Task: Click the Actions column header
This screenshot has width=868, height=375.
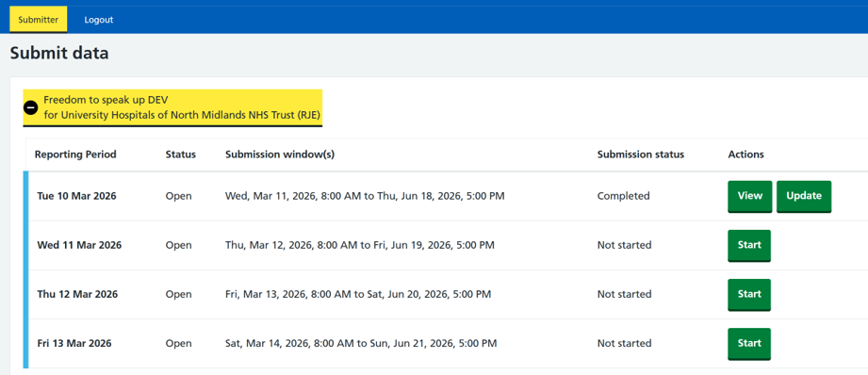Action: (x=745, y=155)
